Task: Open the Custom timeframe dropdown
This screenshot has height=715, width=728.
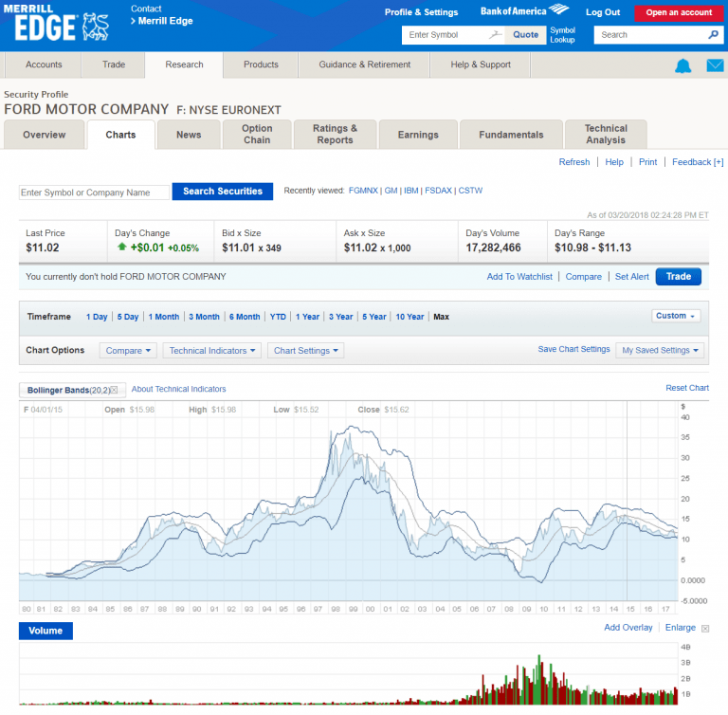Action: (676, 316)
